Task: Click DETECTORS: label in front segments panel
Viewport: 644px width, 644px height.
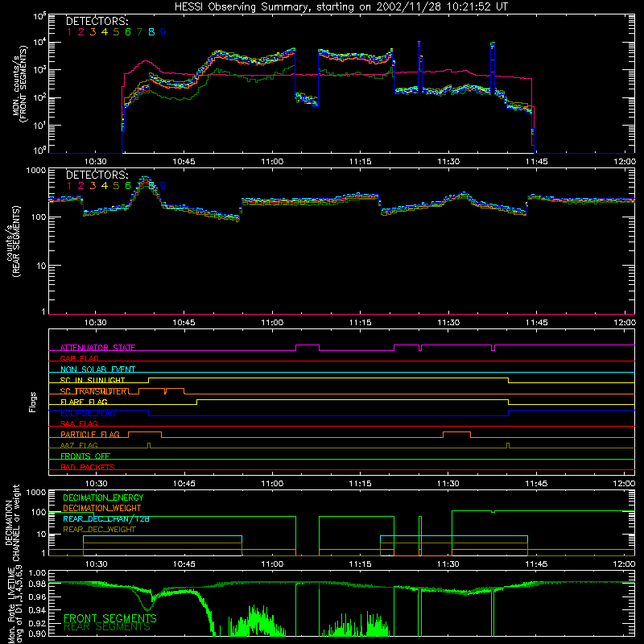Action: pos(97,21)
